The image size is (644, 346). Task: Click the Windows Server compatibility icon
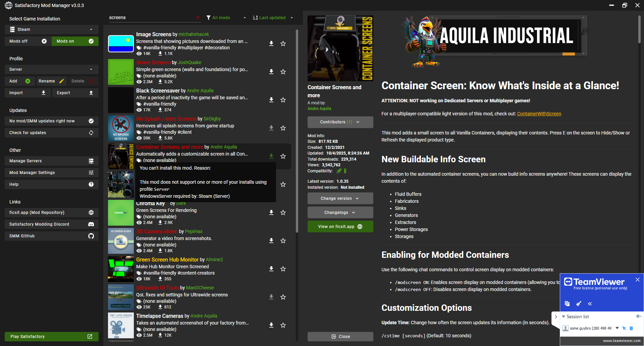[345, 171]
